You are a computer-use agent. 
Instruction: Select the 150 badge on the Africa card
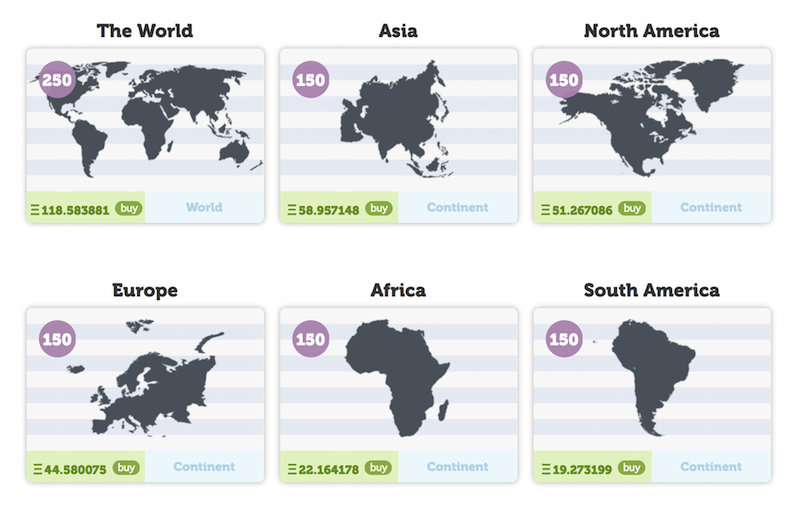tap(310, 339)
